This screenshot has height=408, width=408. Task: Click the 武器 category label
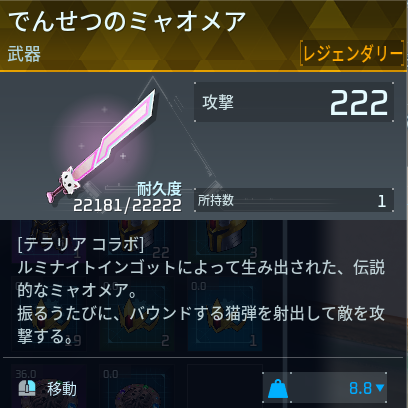(24, 54)
